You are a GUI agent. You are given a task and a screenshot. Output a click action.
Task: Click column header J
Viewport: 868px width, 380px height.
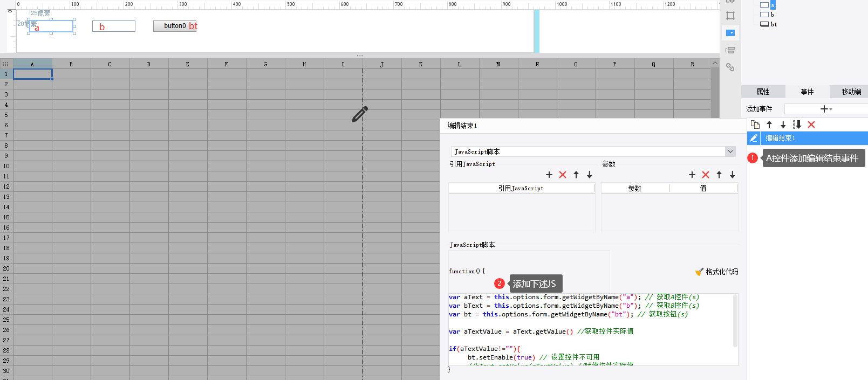click(382, 64)
